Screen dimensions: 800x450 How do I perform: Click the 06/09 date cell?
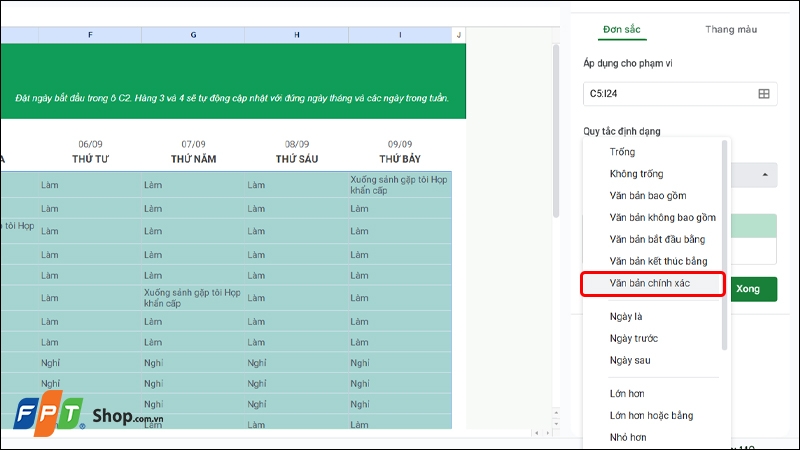tap(90, 144)
